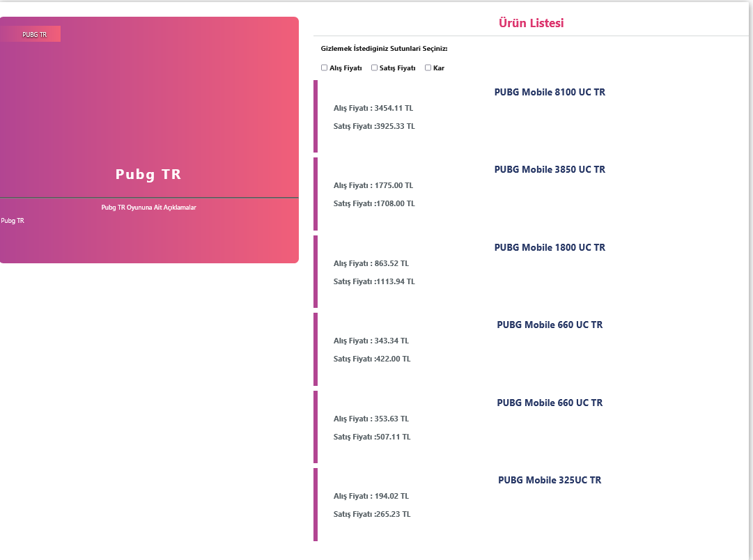Open PUBG Mobile 8100 UC TR product
The height and width of the screenshot is (560, 753).
click(x=550, y=92)
